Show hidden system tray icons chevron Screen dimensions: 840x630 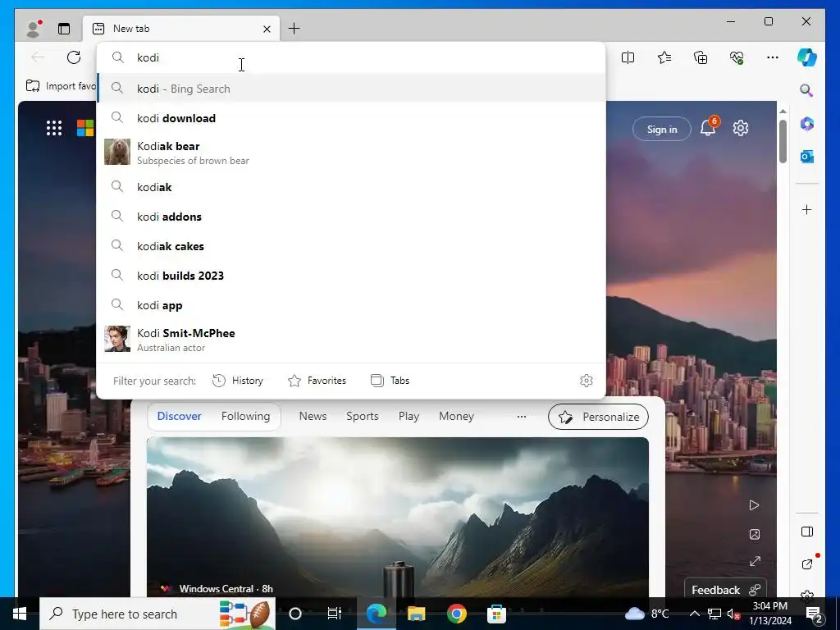pos(694,614)
